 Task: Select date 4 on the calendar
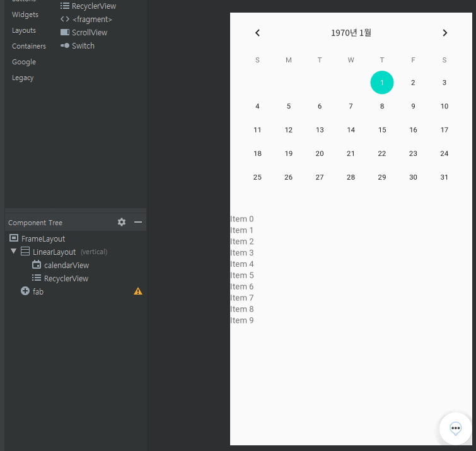click(257, 107)
